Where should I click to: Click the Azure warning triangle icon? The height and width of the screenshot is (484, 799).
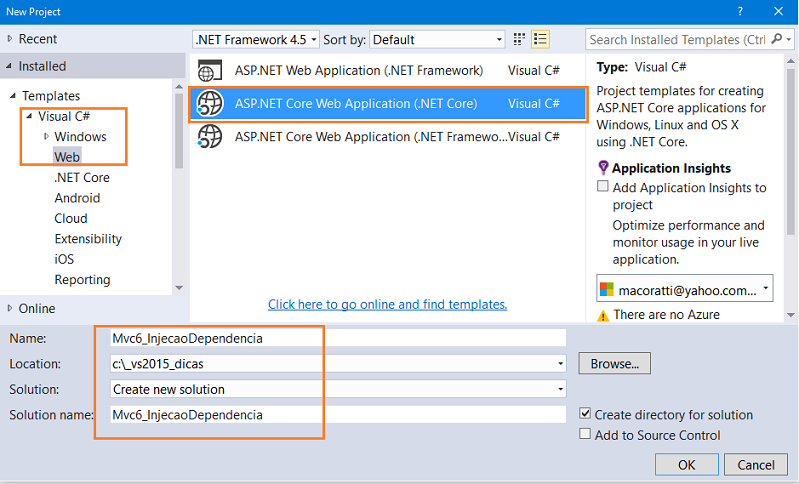603,316
